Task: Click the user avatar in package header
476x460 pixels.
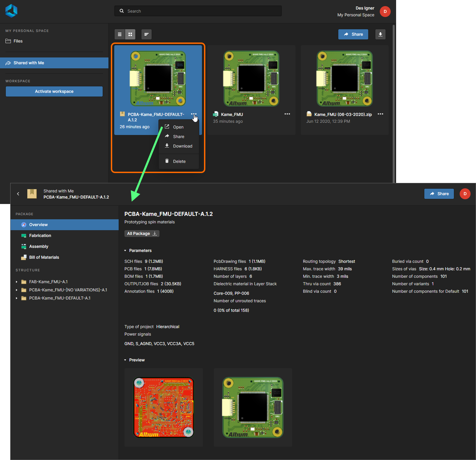Action: [x=465, y=194]
